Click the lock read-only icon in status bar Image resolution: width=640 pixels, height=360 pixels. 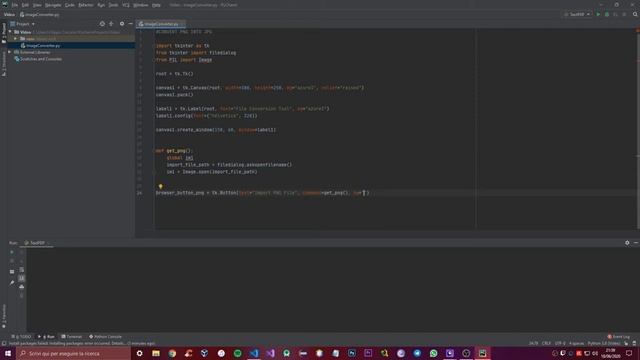[x=626, y=344]
